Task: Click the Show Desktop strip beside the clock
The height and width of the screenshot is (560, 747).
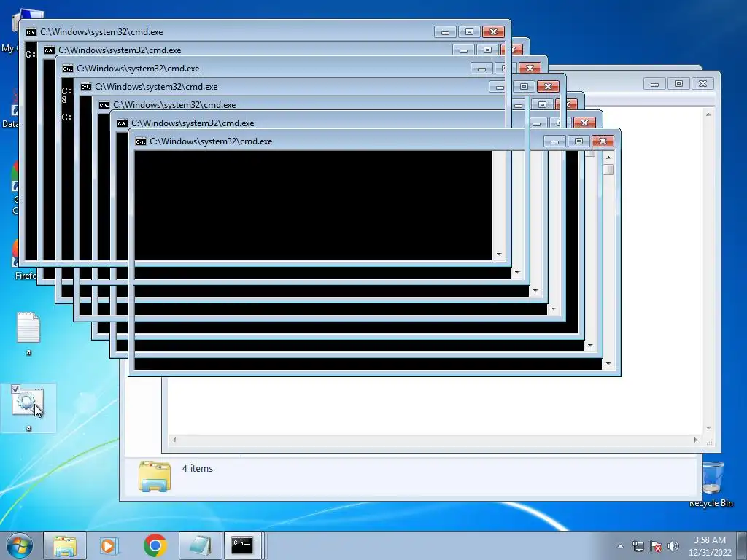Action: 742,545
